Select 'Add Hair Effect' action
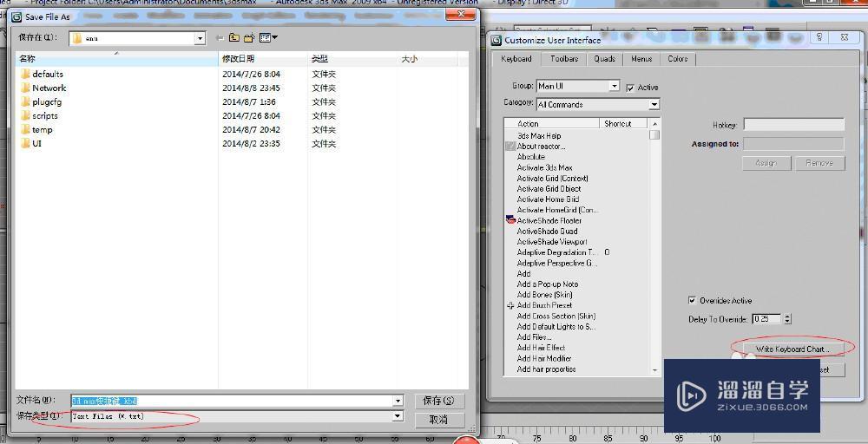Viewport: 868px width, 444px height. pos(541,348)
